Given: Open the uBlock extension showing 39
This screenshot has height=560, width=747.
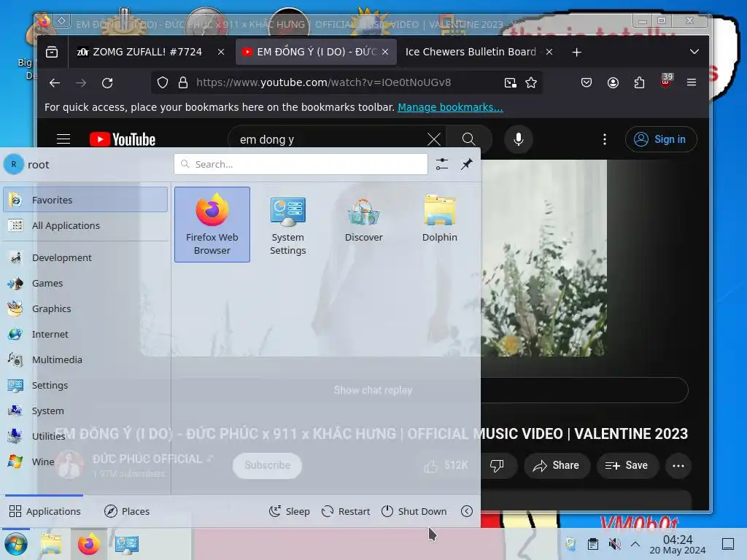Looking at the screenshot, I should tap(665, 81).
